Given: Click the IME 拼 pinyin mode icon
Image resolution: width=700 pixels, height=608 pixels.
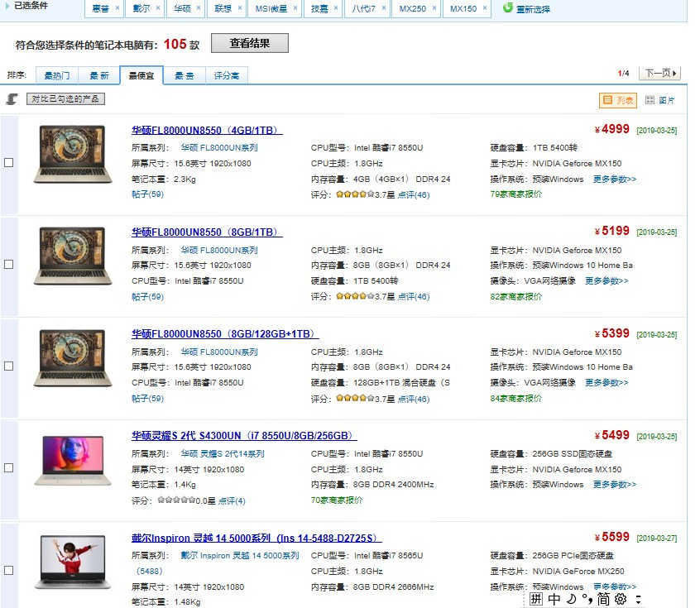Looking at the screenshot, I should 537,598.
